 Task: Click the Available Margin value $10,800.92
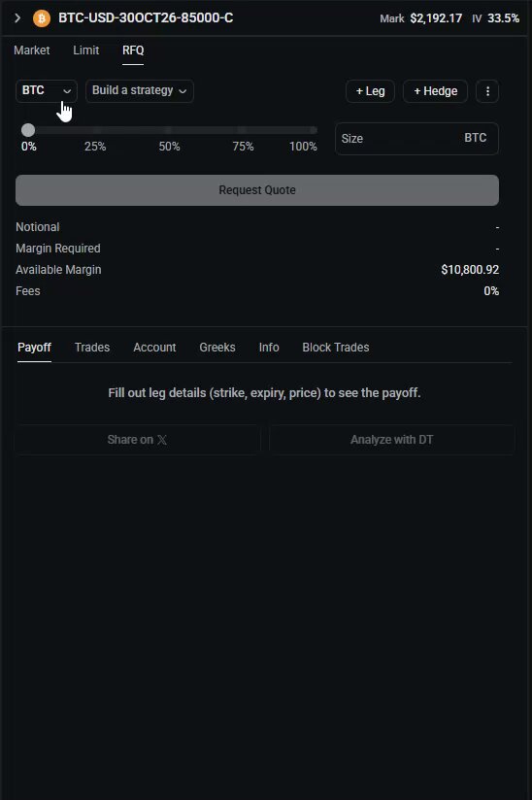point(470,269)
